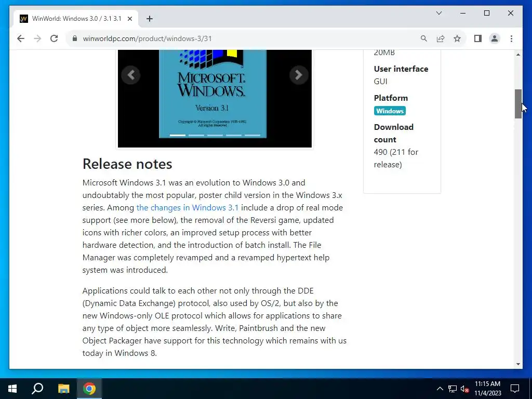This screenshot has height=399, width=532.
Task: Select the fourth carousel indicator
Action: point(233,135)
